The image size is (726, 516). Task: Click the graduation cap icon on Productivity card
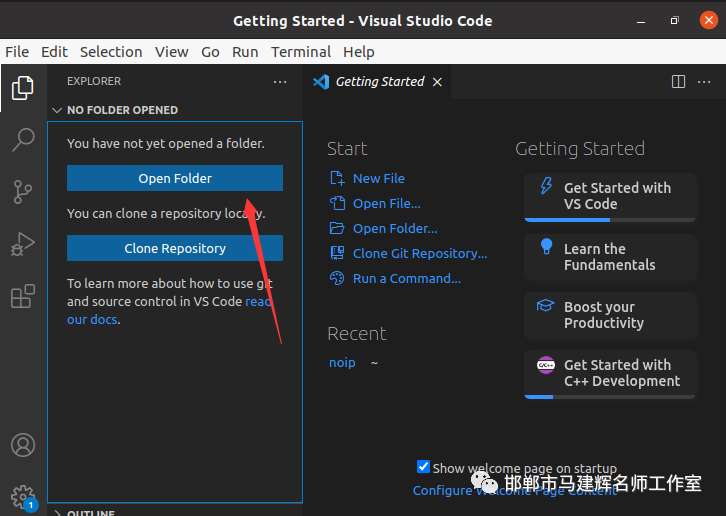pos(545,306)
